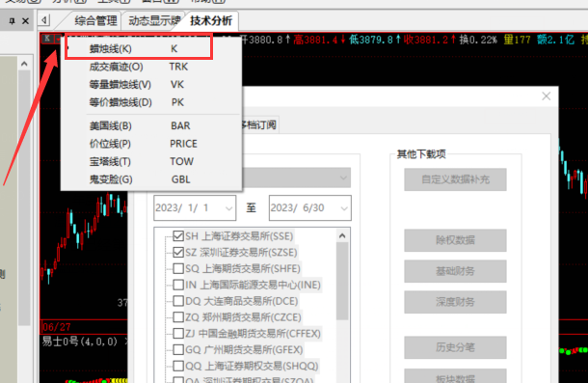Viewport: 588px width, 383px height.
Task: Click the tab scroll-left arrow
Action: click(44, 20)
